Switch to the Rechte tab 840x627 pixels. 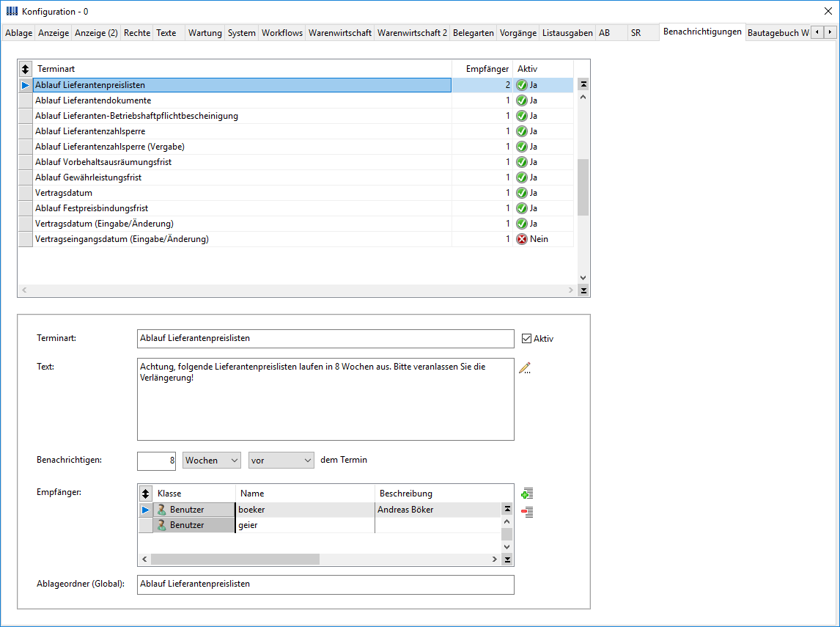137,33
